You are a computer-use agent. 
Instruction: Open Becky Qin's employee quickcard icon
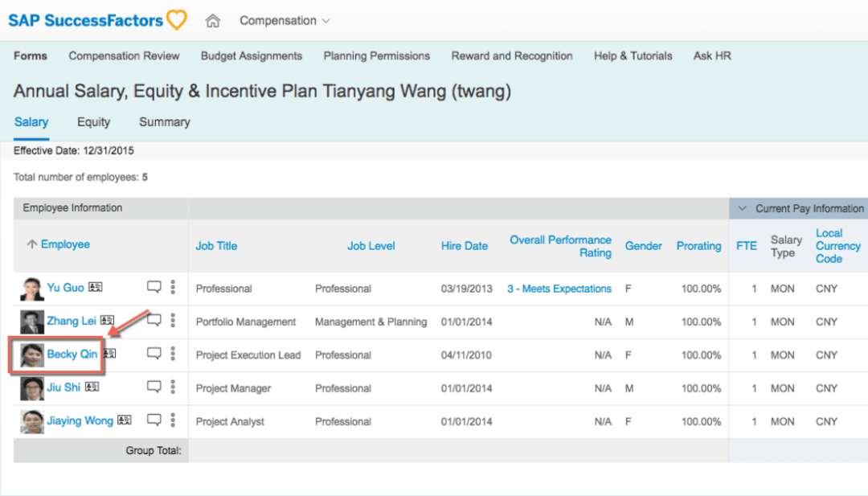(108, 354)
